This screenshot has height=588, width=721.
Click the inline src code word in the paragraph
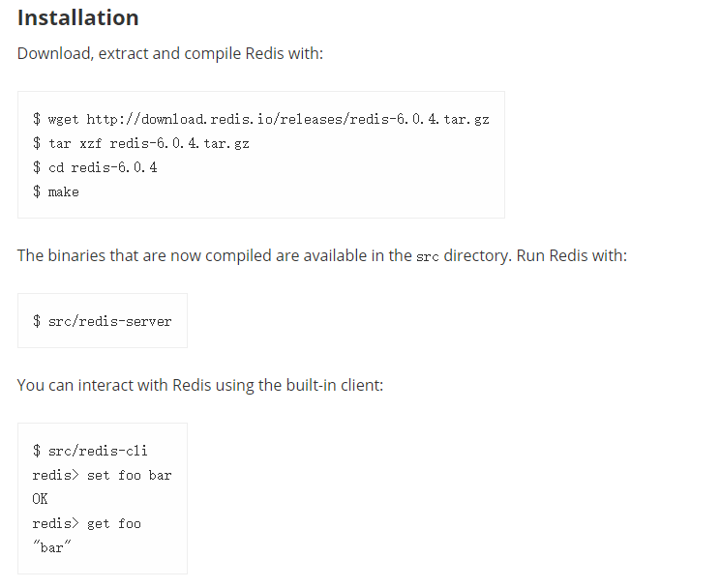[427, 257]
